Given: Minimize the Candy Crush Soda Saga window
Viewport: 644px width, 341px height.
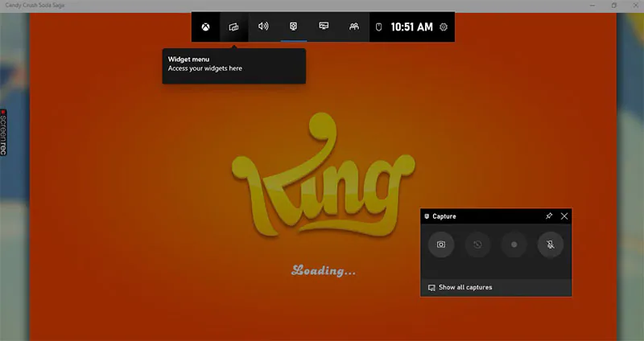Looking at the screenshot, I should point(592,6).
